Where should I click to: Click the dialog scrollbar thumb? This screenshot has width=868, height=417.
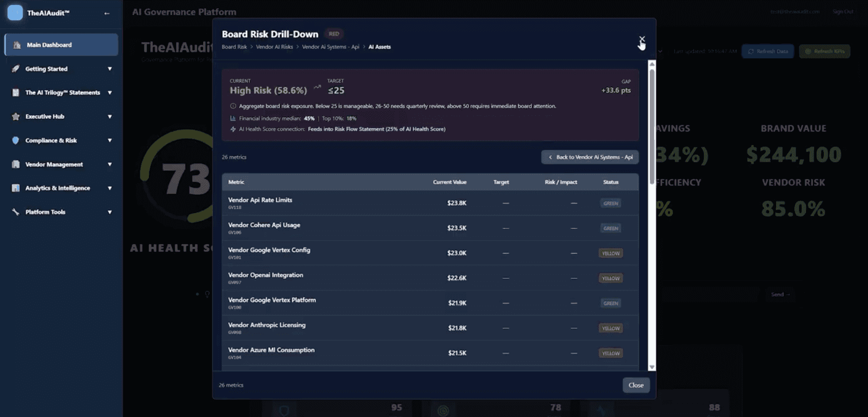point(652,126)
